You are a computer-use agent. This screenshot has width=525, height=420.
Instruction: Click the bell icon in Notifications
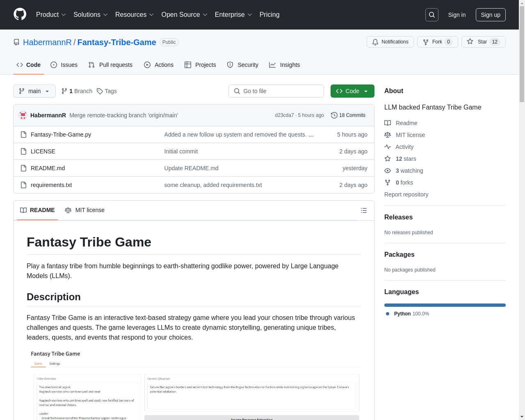[375, 42]
